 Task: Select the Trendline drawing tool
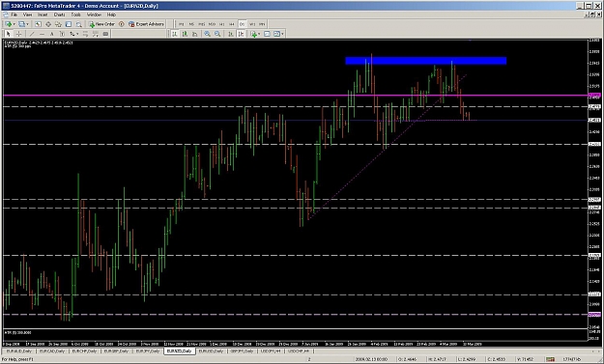[x=32, y=34]
